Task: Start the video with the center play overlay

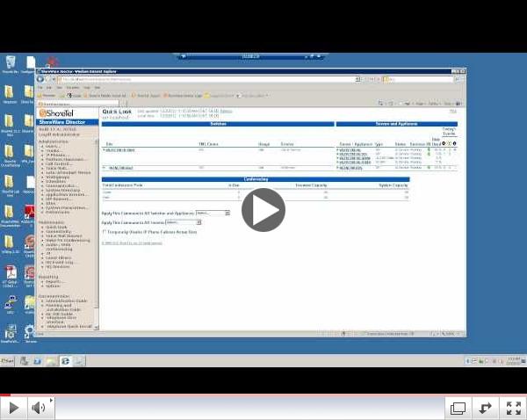Action: (x=263, y=210)
